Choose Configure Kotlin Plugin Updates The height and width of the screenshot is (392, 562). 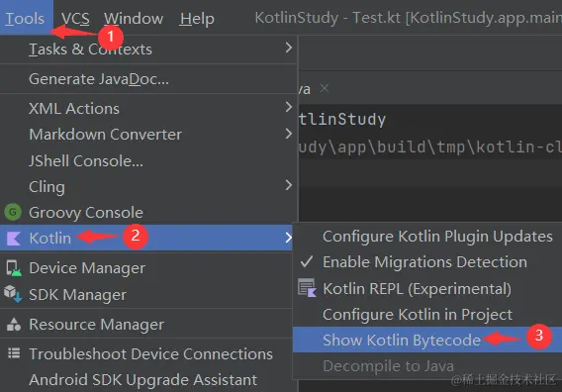427,237
